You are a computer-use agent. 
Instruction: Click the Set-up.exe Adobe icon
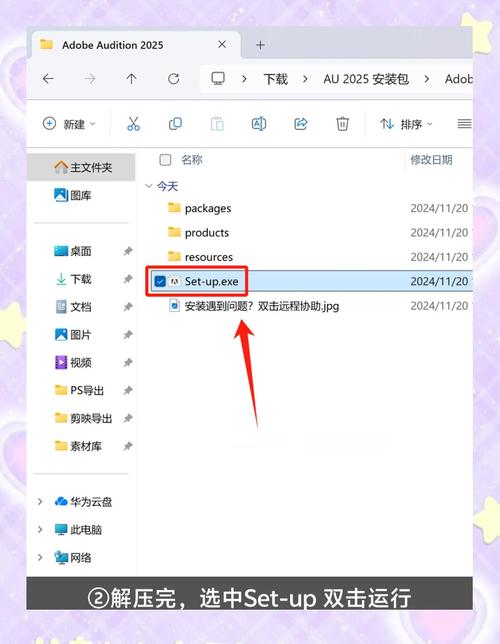coord(175,281)
